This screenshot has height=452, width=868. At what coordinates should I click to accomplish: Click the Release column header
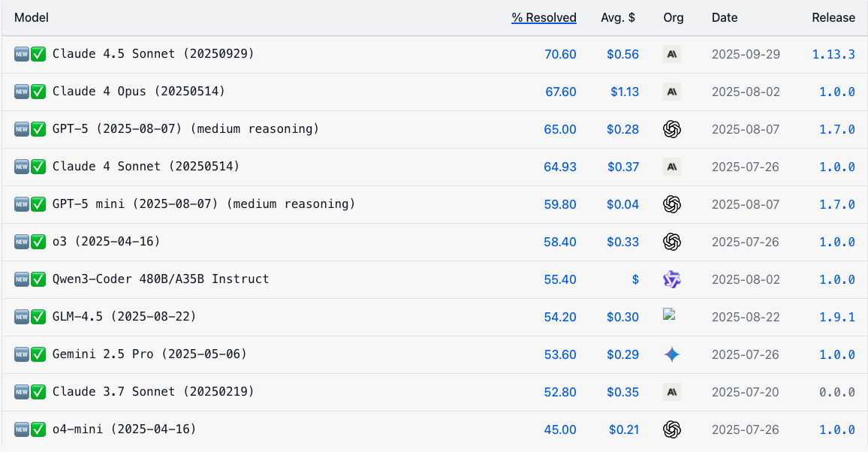point(833,17)
